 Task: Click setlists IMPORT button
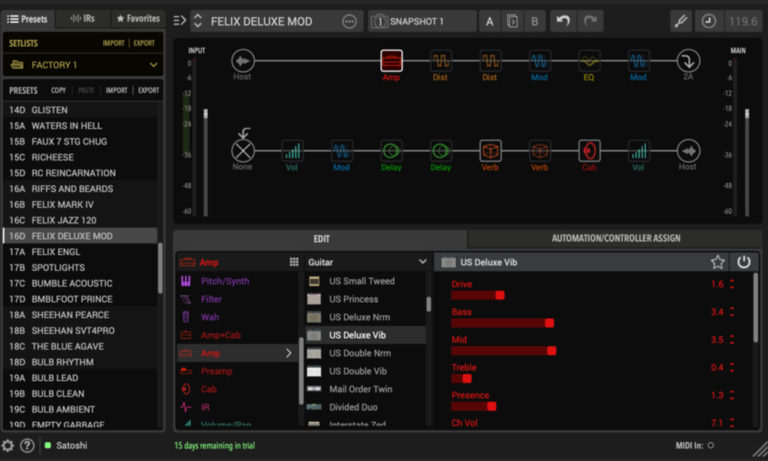(114, 43)
